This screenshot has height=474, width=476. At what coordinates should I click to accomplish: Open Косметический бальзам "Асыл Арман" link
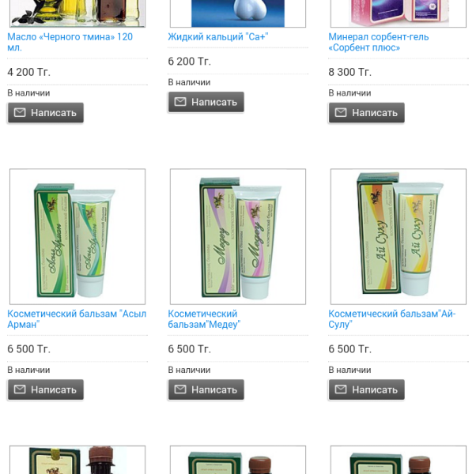click(x=77, y=318)
